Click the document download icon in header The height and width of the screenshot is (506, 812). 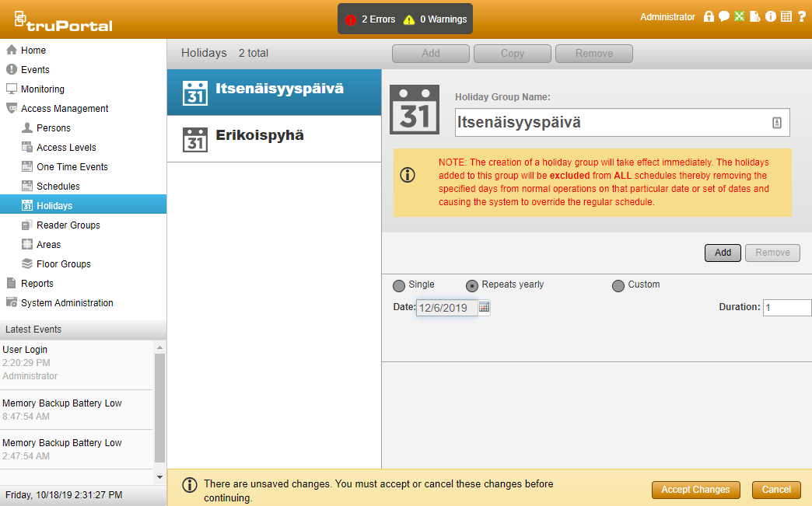[755, 16]
